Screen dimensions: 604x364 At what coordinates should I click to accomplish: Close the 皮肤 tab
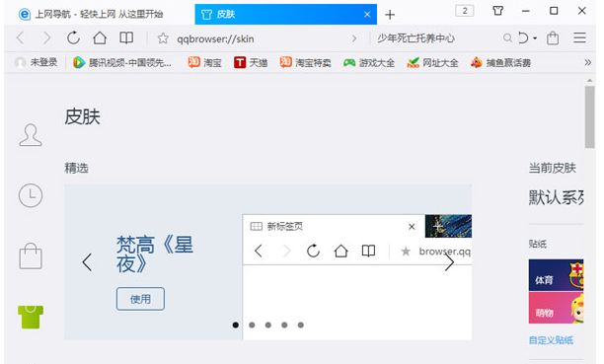coord(367,14)
